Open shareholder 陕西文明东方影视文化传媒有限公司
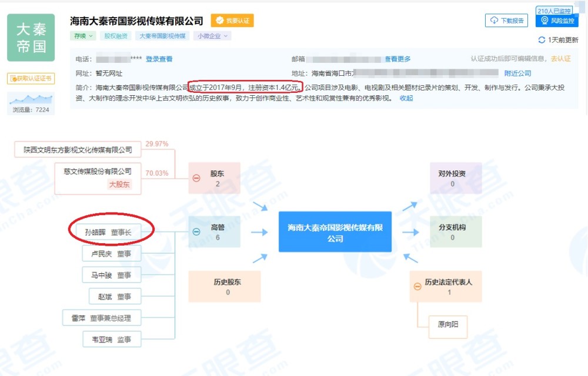The image size is (588, 376). pyautogui.click(x=78, y=149)
